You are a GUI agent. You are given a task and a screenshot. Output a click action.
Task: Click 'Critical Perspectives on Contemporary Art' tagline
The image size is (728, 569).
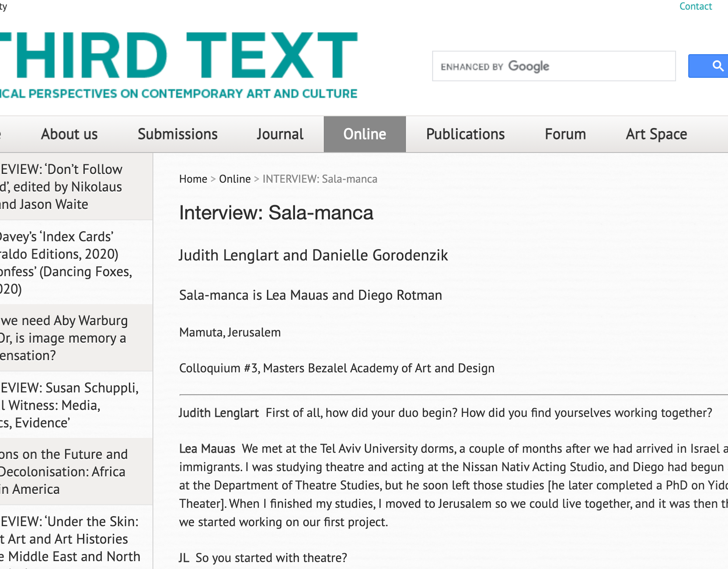coord(178,94)
